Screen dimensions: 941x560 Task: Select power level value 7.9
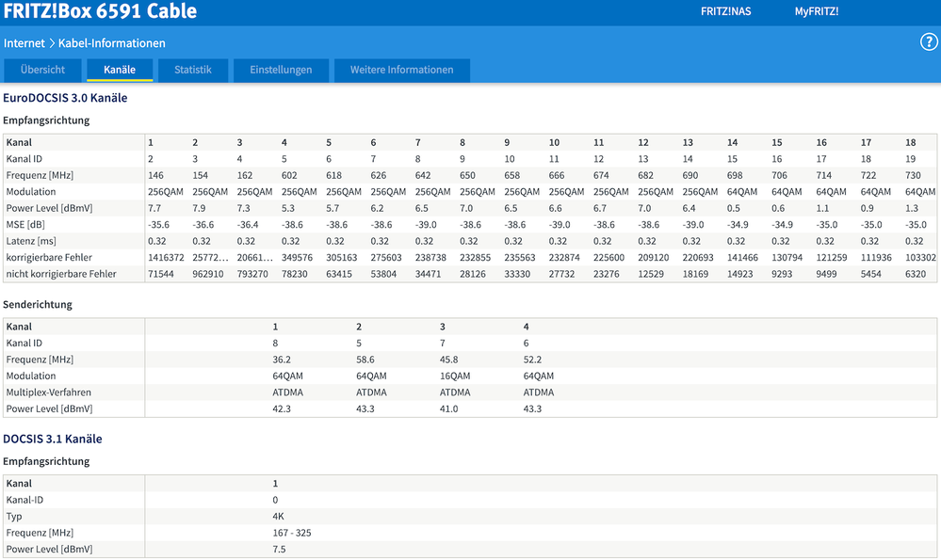click(199, 208)
